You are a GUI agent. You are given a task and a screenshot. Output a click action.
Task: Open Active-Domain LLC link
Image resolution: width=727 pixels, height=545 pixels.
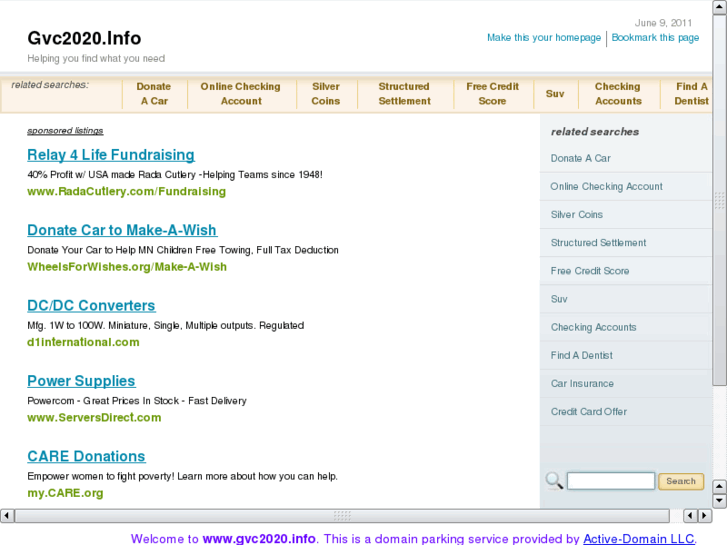(639, 539)
